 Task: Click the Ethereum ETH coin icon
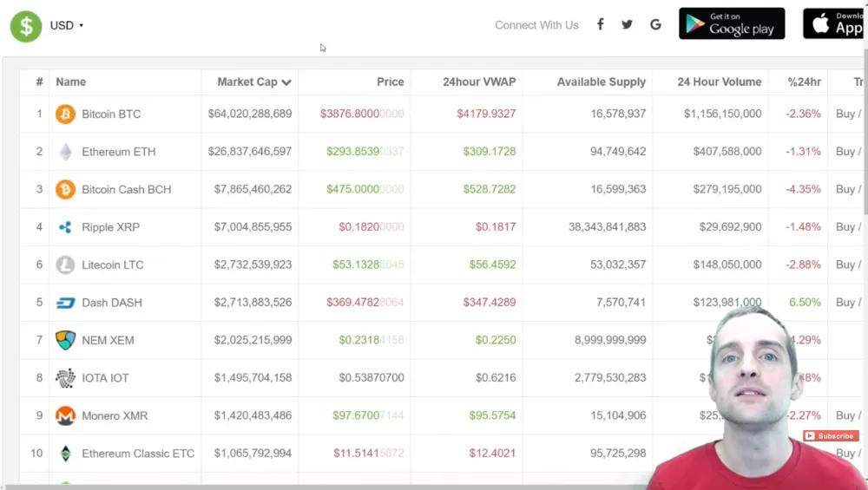[x=65, y=152]
